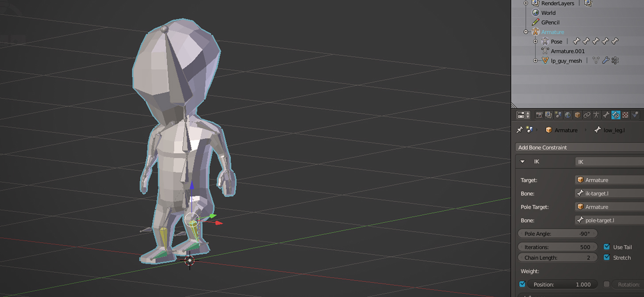Open the Physics properties tab

point(635,115)
